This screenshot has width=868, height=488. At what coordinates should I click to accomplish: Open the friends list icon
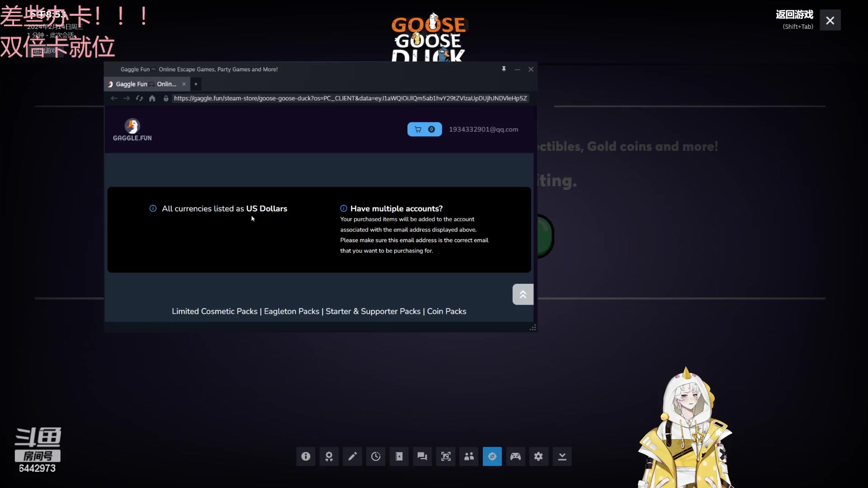[469, 456]
